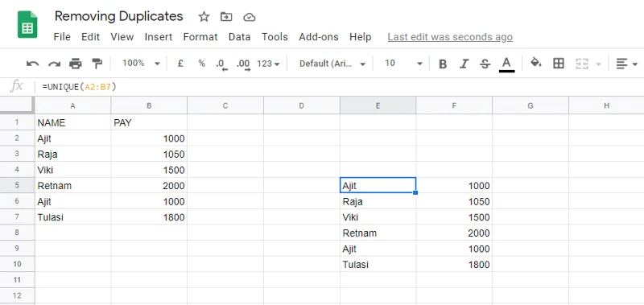The width and height of the screenshot is (644, 305).
Task: Select cell F6 with value 1050
Action: (454, 201)
